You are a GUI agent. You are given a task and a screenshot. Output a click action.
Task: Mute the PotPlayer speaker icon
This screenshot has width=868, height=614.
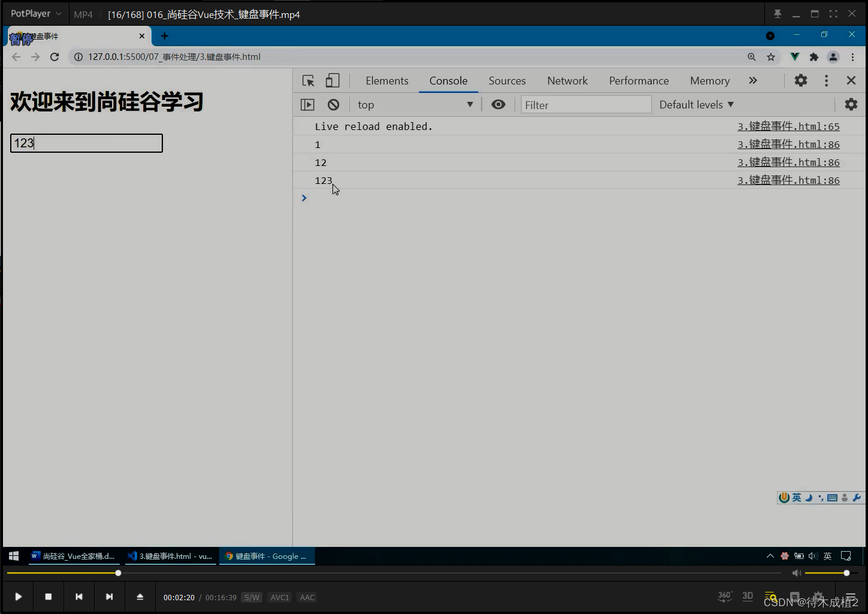click(x=797, y=573)
